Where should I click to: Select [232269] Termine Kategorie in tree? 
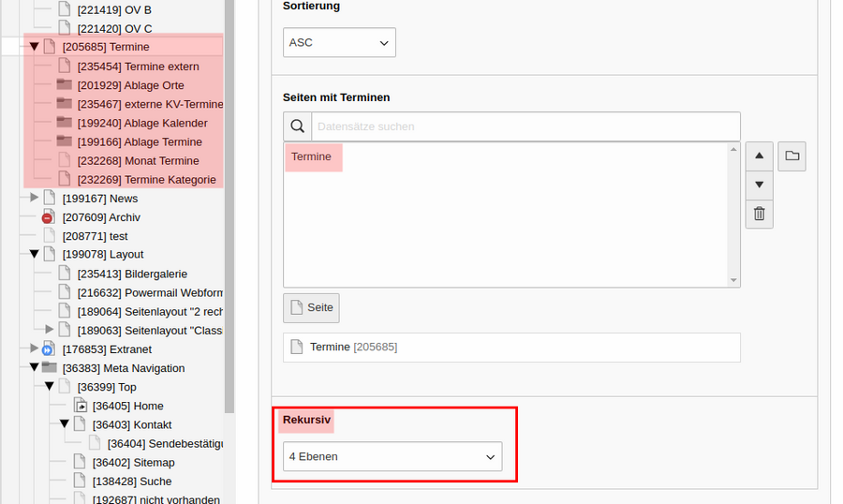coord(147,180)
